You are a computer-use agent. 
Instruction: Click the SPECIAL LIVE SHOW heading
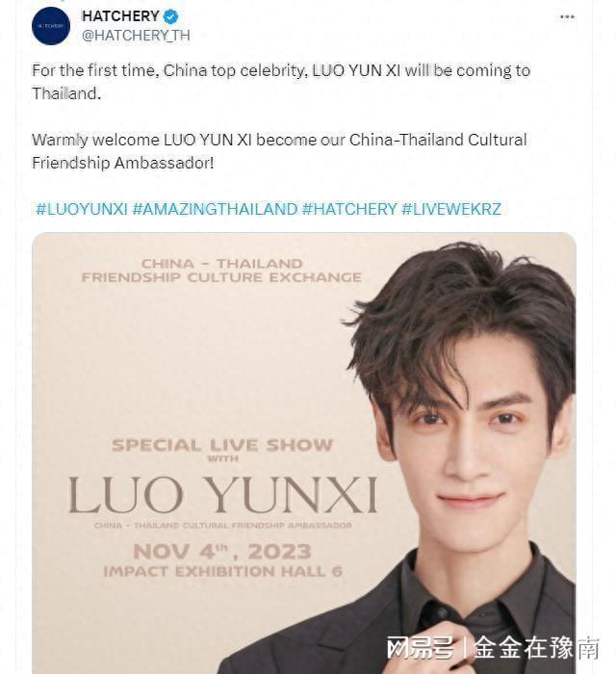point(222,445)
